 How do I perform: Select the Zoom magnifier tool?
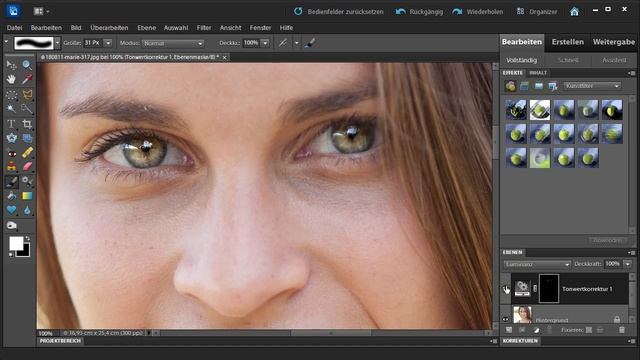pos(27,65)
